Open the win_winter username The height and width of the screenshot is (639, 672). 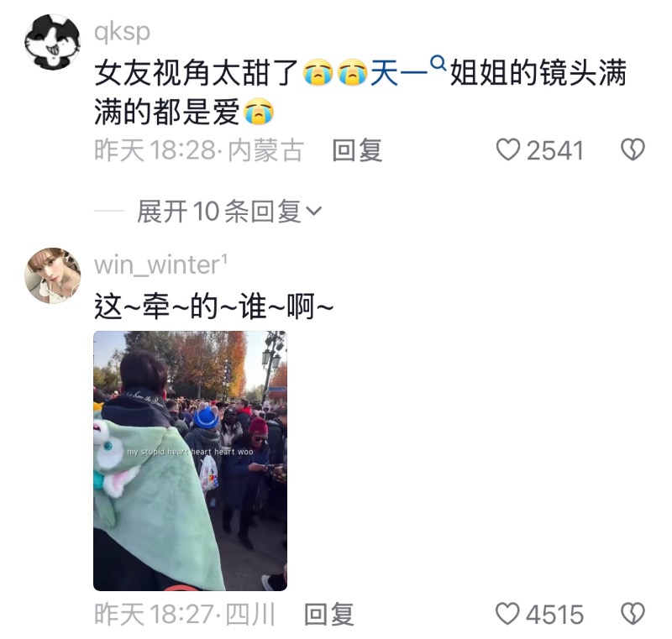160,265
